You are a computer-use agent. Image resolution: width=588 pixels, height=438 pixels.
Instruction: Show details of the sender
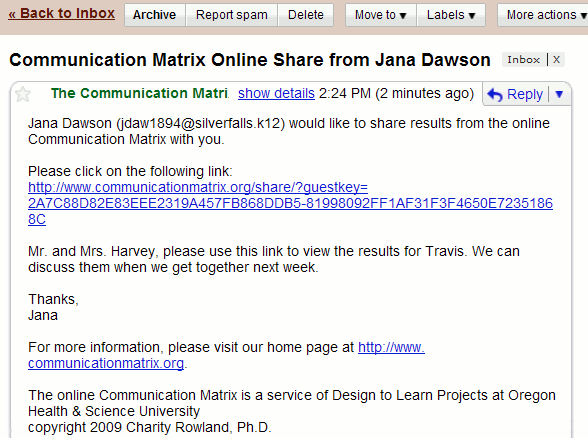coord(276,93)
